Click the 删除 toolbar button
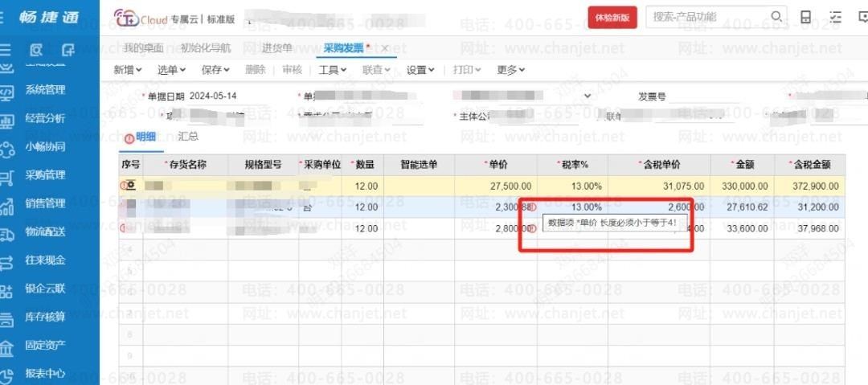Viewport: 868px width, 385px height. [256, 70]
